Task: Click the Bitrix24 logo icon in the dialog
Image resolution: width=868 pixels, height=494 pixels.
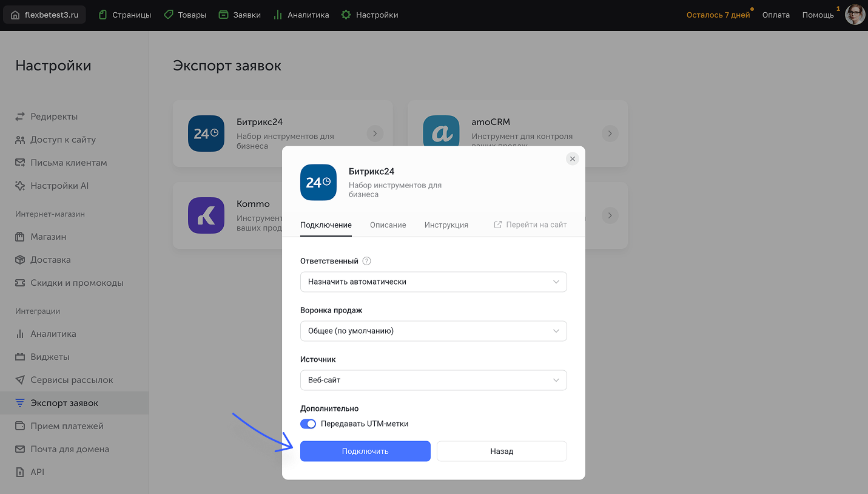Action: (x=318, y=182)
